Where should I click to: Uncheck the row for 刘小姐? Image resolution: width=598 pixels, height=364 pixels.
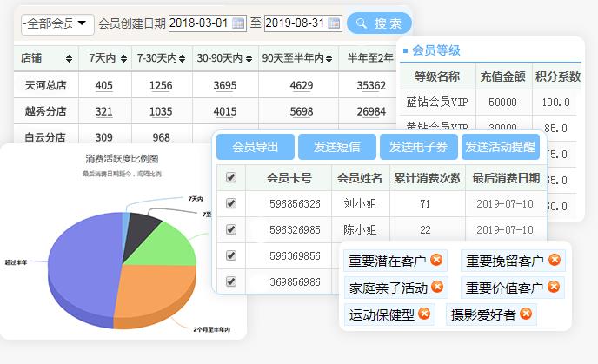[230, 203]
